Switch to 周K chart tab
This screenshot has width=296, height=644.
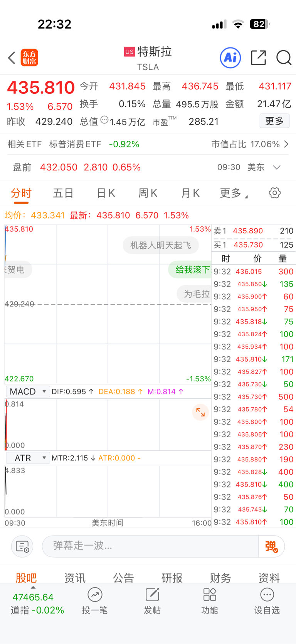click(148, 193)
